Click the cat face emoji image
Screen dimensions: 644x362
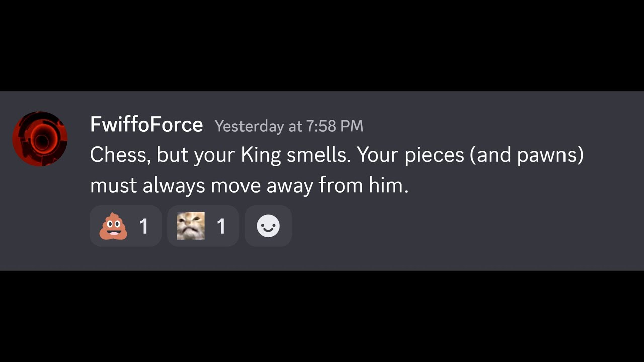(x=191, y=226)
